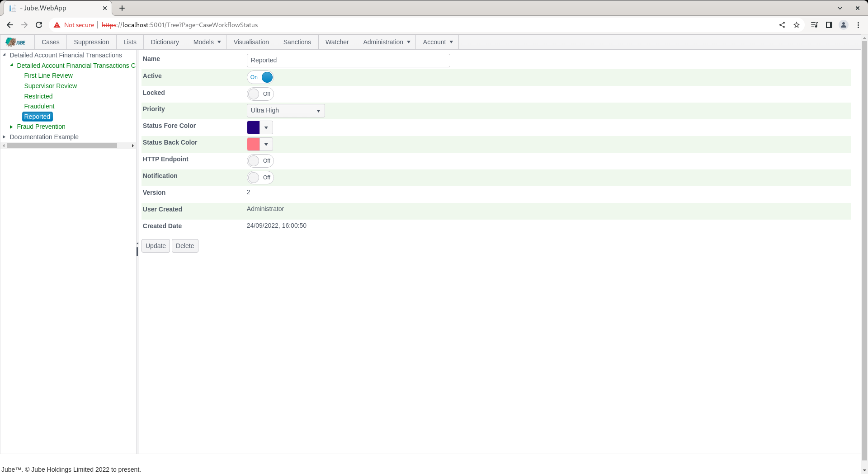Bookmark this page with the star
Image resolution: width=868 pixels, height=474 pixels.
pos(797,25)
